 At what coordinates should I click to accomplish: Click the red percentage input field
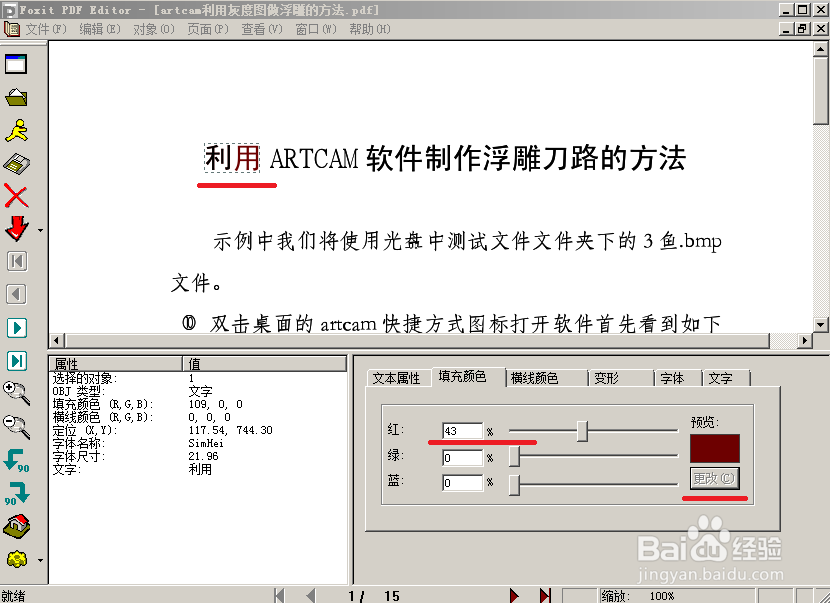[x=462, y=431]
